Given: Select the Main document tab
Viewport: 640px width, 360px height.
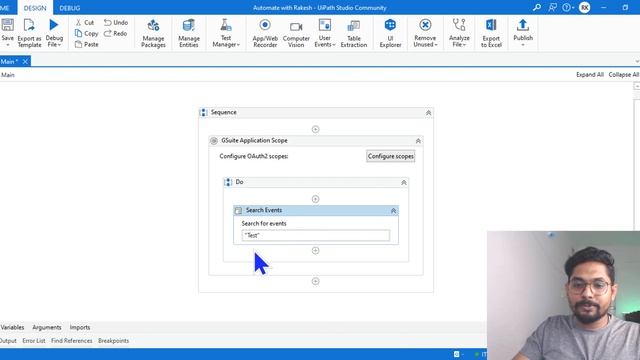Looking at the screenshot, I should click(9, 61).
